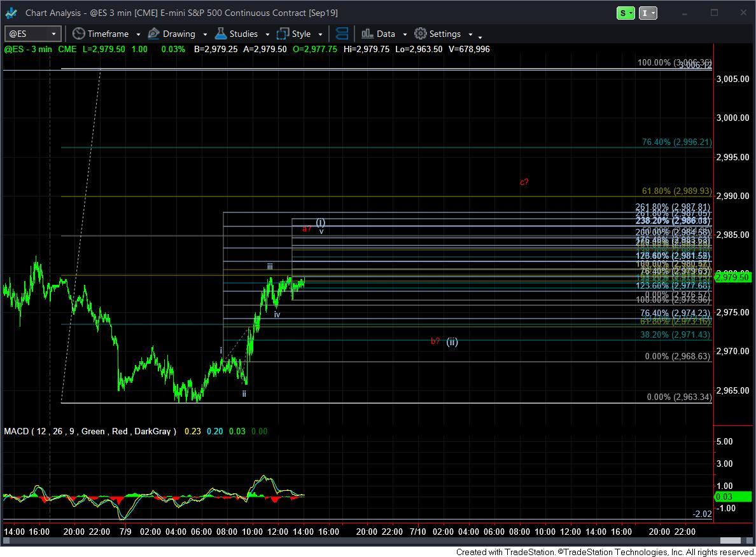
Task: Click the yellow MACD value 0.23
Action: (x=193, y=431)
